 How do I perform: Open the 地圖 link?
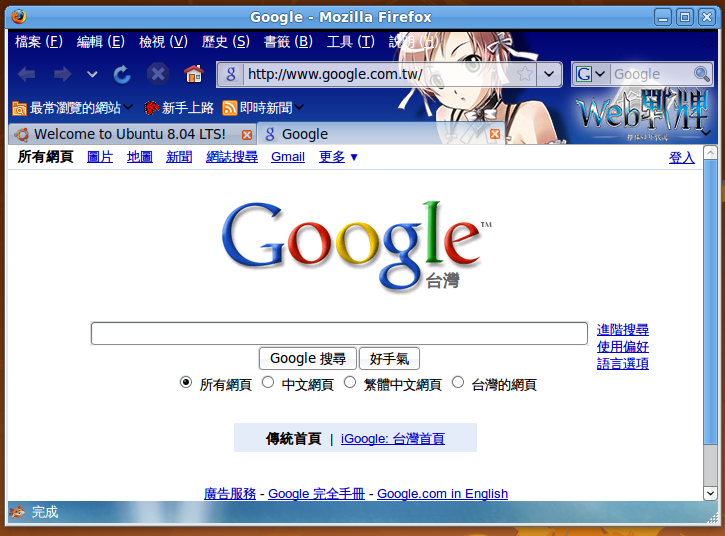(140, 157)
